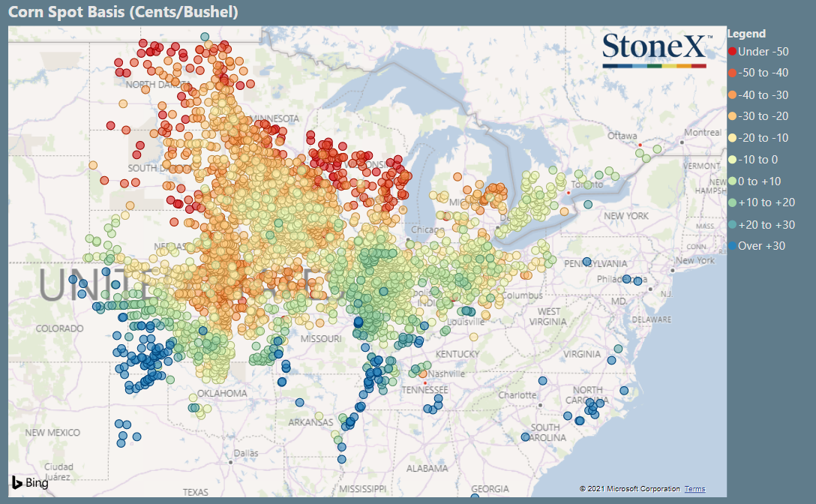The image size is (816, 504).
Task: Click the 'GEORGIA' map label
Action: click(x=490, y=489)
